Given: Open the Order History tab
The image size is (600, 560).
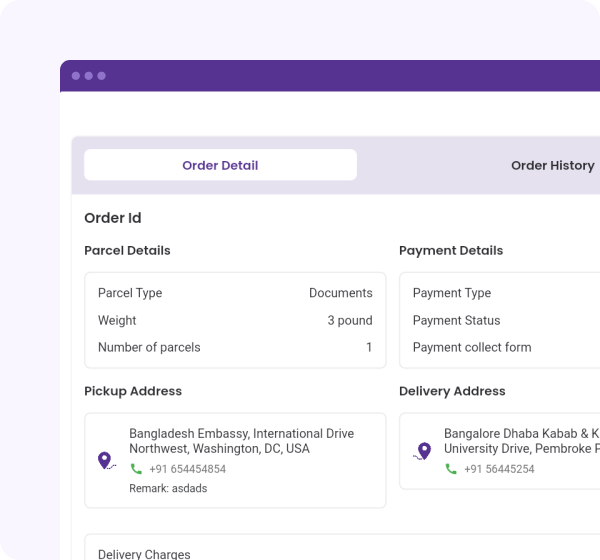Looking at the screenshot, I should tap(552, 165).
